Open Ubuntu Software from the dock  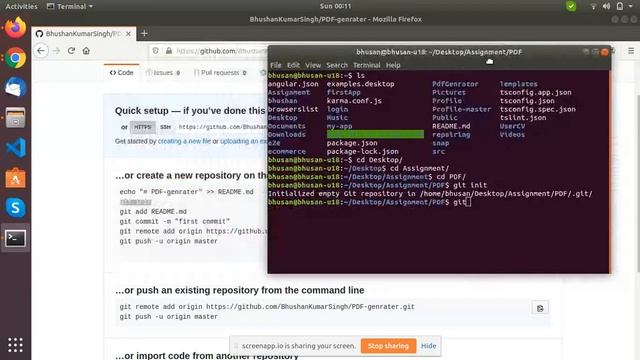tap(16, 178)
